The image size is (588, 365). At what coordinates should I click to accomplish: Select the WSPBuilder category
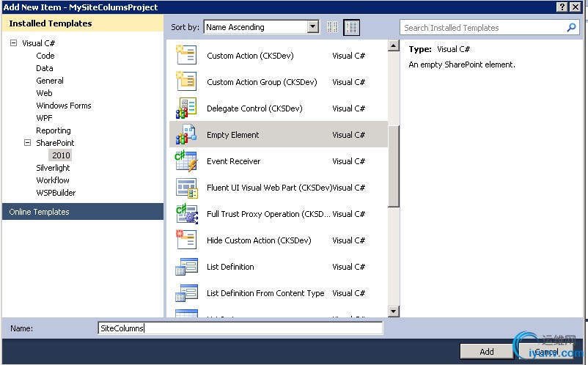click(56, 193)
